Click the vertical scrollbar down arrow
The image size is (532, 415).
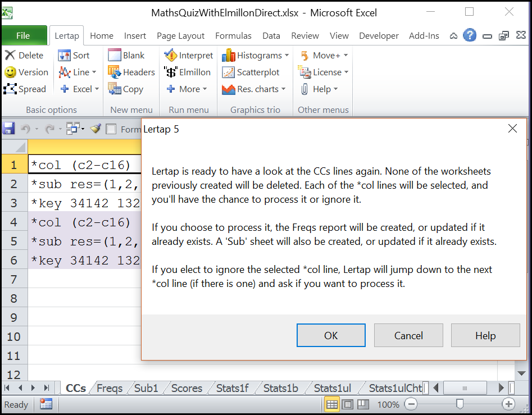click(x=521, y=373)
